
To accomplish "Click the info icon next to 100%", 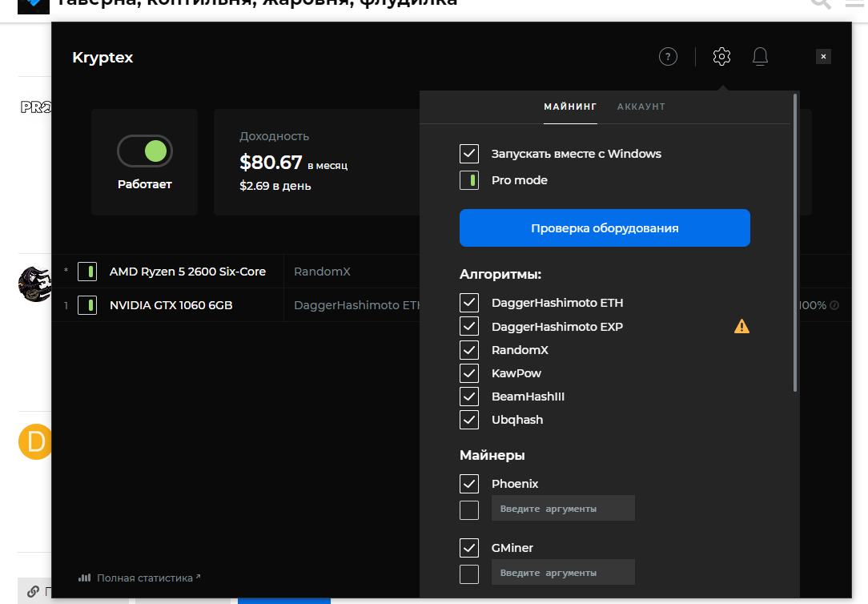I will pyautogui.click(x=834, y=305).
